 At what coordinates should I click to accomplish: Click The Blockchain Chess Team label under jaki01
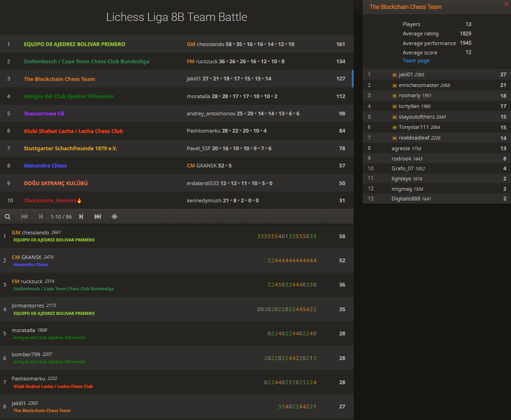coord(42,411)
